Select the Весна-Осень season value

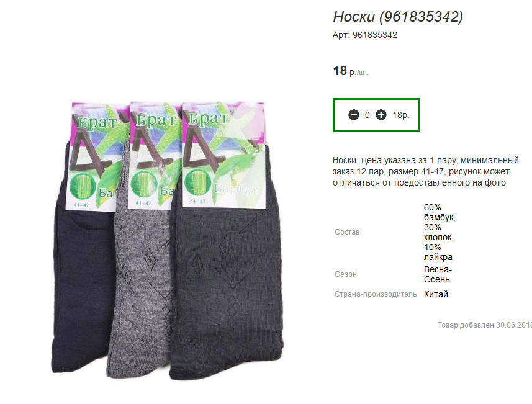tap(438, 274)
